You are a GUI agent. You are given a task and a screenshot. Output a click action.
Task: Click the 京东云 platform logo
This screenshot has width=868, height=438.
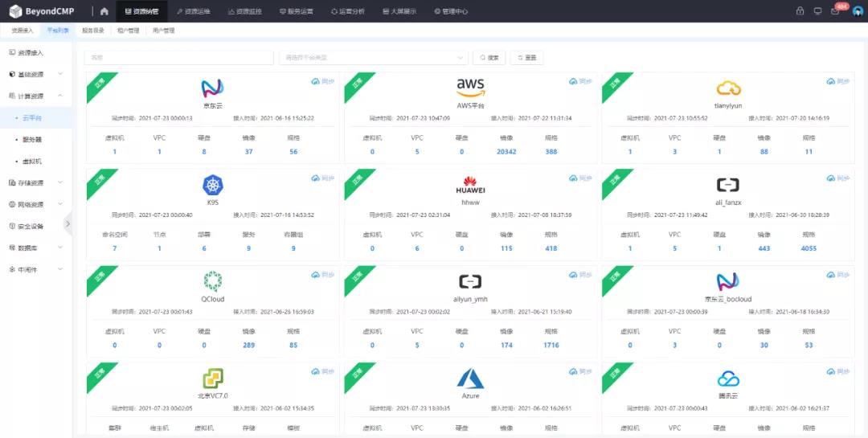(212, 88)
